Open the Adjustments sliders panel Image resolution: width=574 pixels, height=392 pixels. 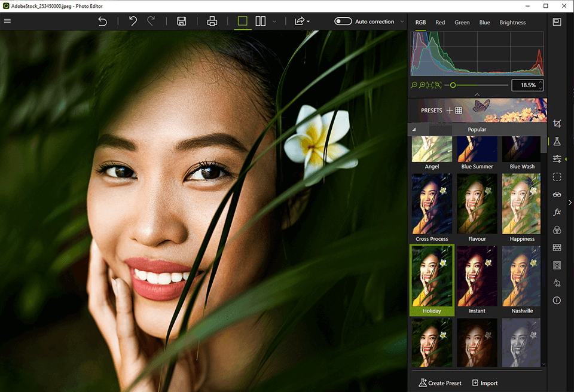point(557,159)
